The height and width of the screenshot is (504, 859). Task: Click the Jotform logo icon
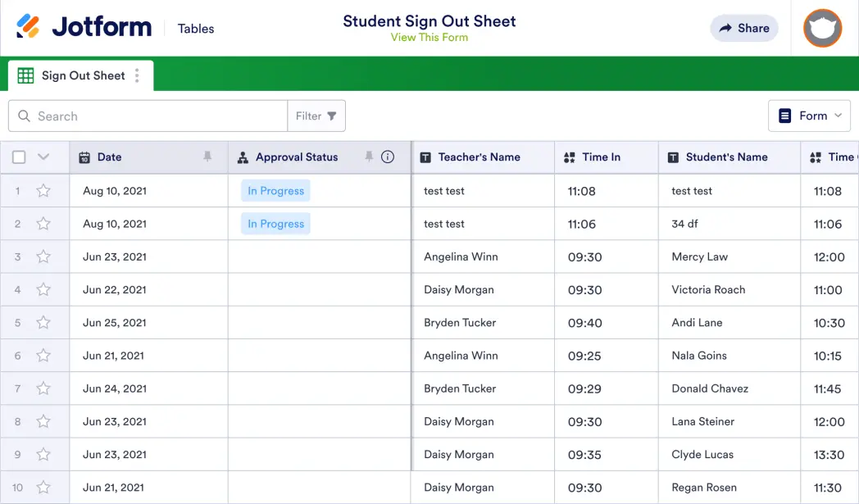tap(29, 25)
